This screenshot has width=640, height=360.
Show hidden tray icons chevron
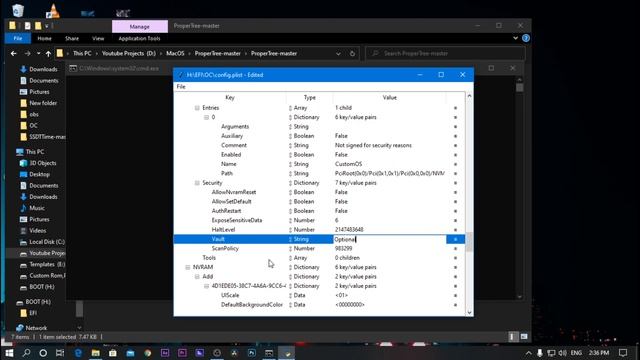click(529, 353)
